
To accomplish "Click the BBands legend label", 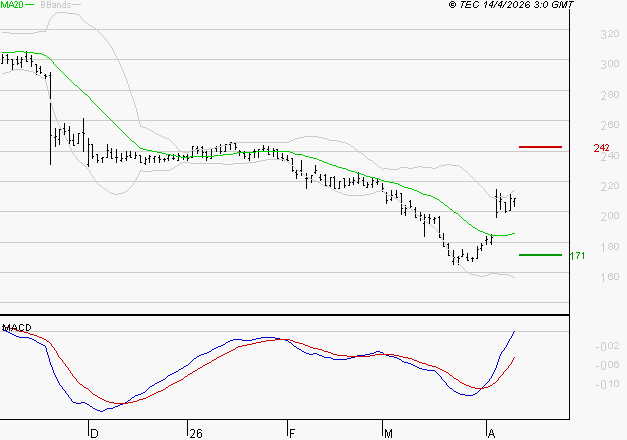I will click(54, 5).
